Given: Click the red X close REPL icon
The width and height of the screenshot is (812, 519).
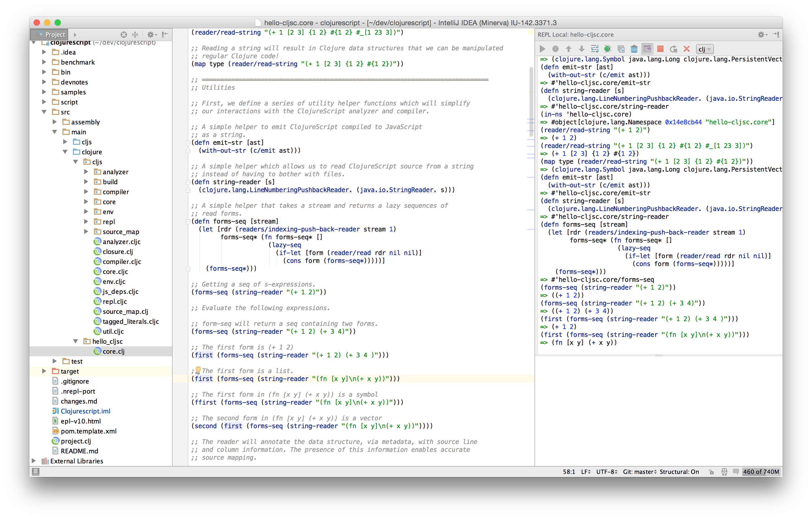Looking at the screenshot, I should [686, 49].
